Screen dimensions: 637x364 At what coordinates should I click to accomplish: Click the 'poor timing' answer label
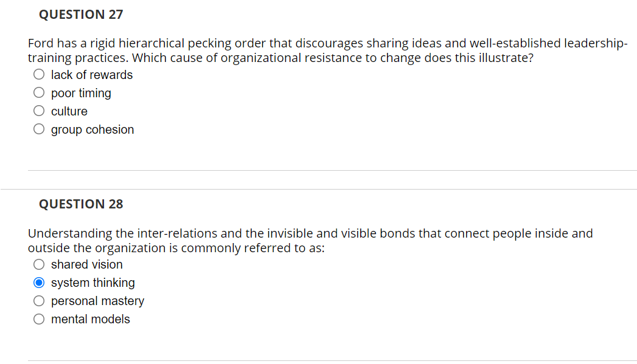[81, 93]
